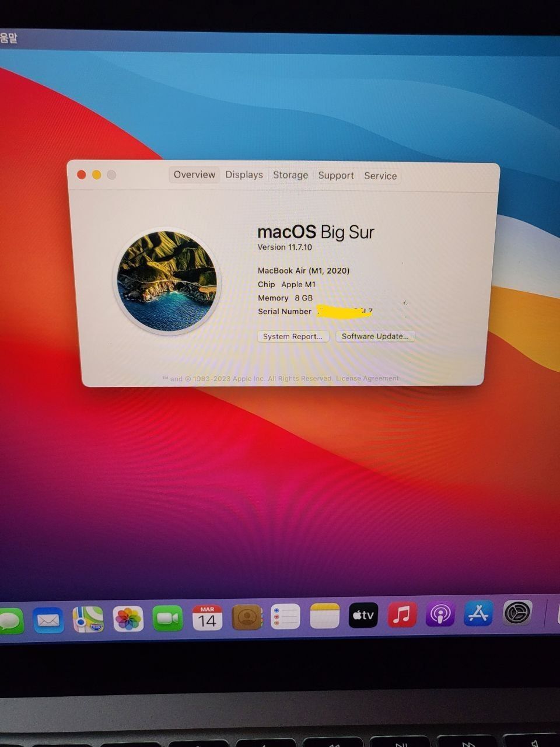Close the About This Mac window
This screenshot has height=747, width=560.
click(82, 174)
